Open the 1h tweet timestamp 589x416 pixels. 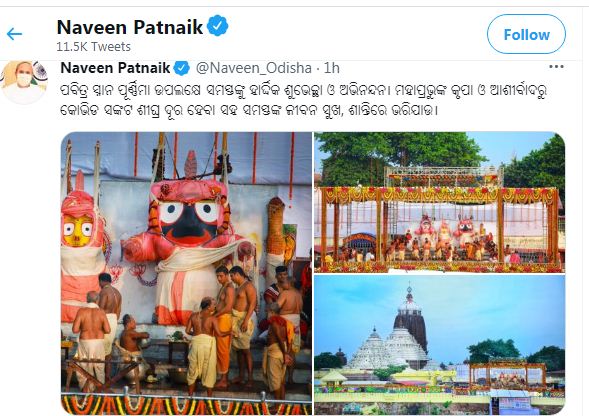[x=332, y=68]
